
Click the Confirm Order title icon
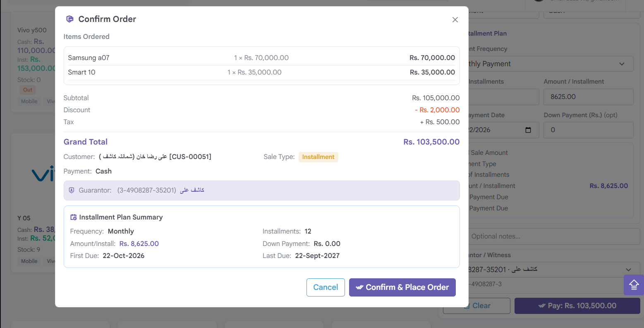coord(70,19)
